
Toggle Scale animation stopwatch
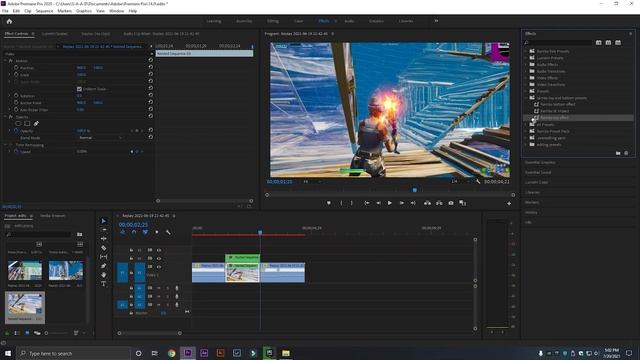click(x=16, y=74)
